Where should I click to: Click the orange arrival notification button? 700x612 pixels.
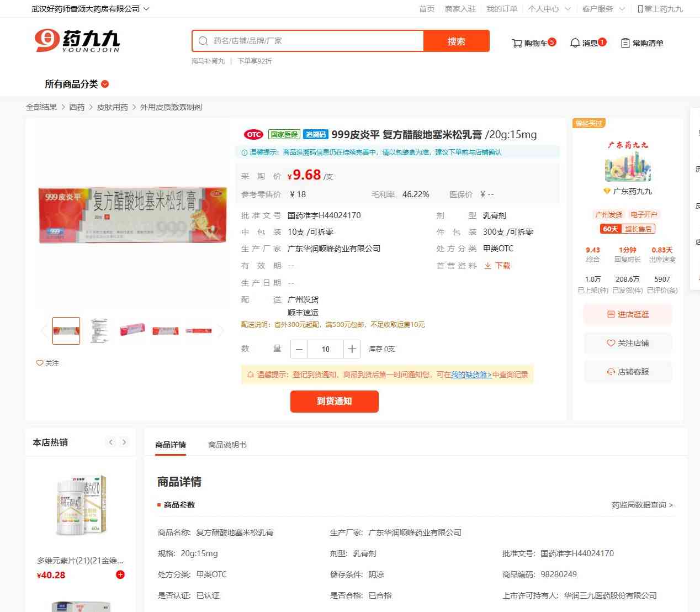(x=334, y=402)
